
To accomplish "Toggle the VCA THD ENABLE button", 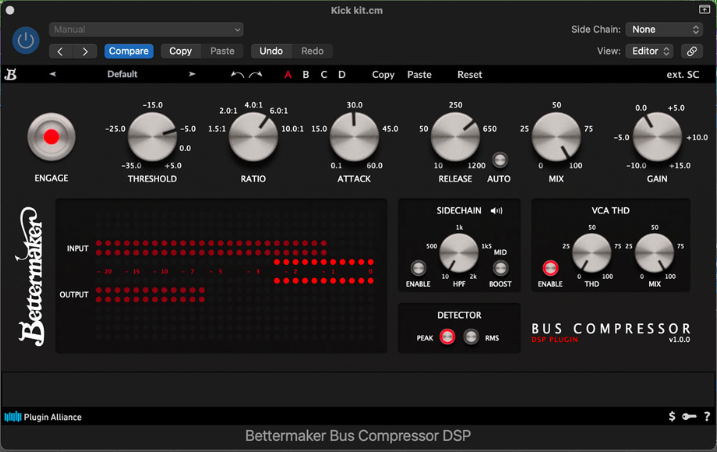I will [x=550, y=268].
